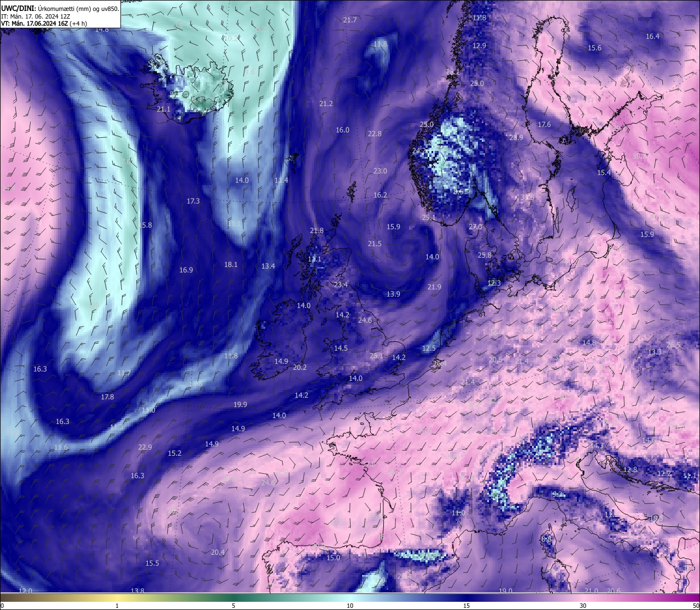Screen dimensions: 700x610
Task: Click the '15.2' value in the Atlantic
Action: click(x=174, y=454)
